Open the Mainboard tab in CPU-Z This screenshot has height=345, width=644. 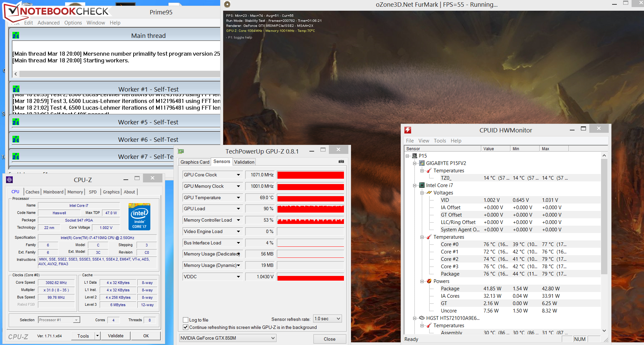[x=53, y=192]
